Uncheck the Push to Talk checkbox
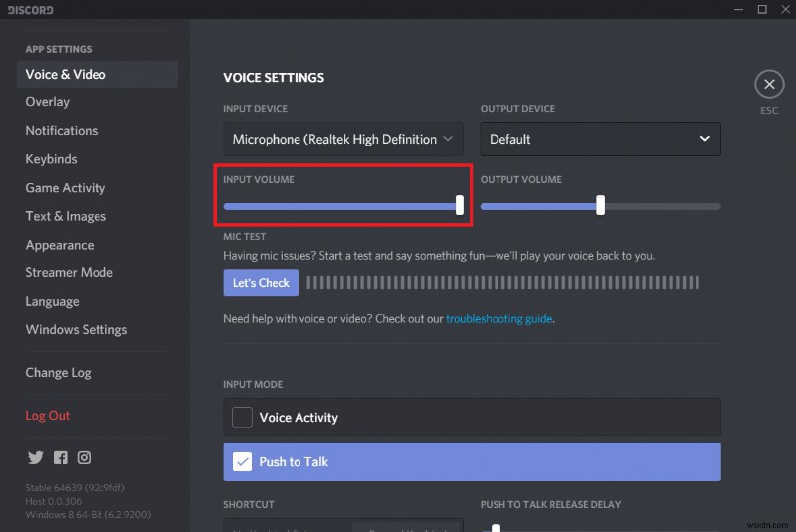Viewport: 796px width, 532px height. [242, 462]
